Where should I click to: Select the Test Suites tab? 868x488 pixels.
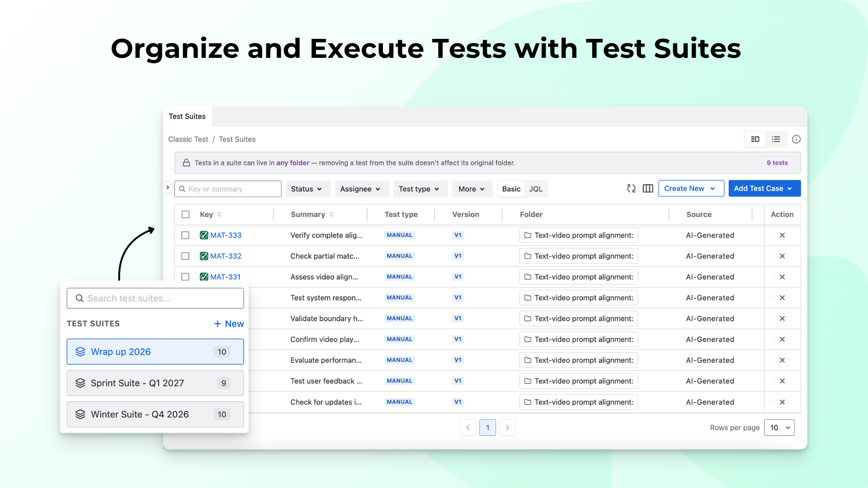[x=187, y=117]
